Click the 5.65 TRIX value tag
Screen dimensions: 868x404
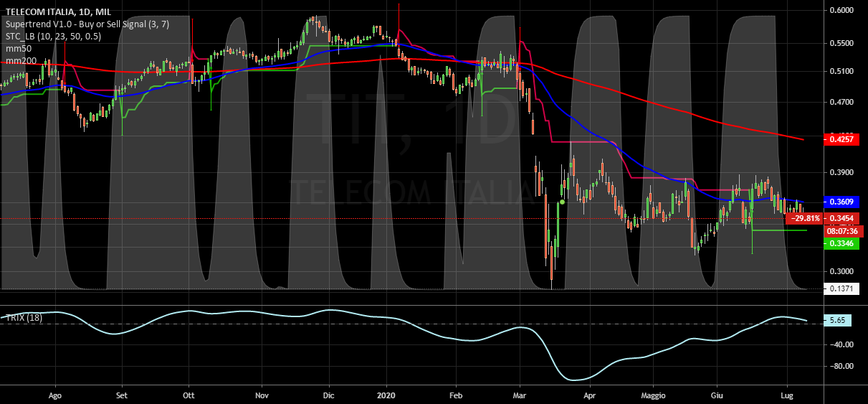click(x=837, y=321)
